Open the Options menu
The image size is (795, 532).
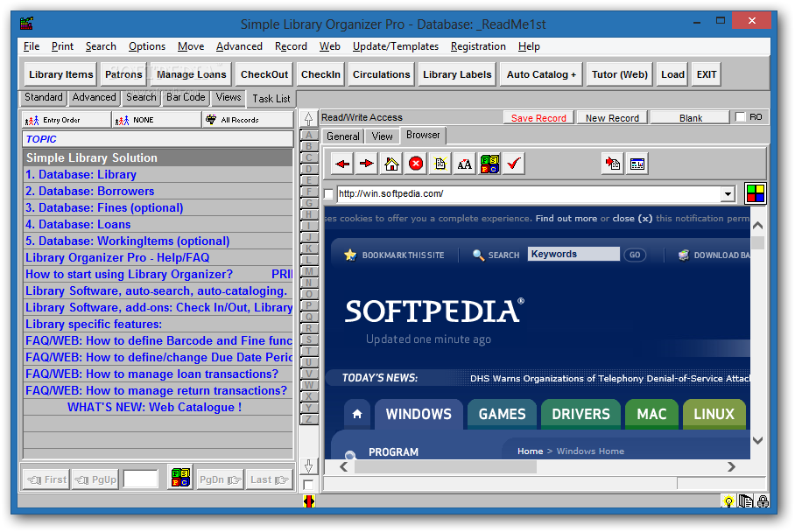[146, 46]
